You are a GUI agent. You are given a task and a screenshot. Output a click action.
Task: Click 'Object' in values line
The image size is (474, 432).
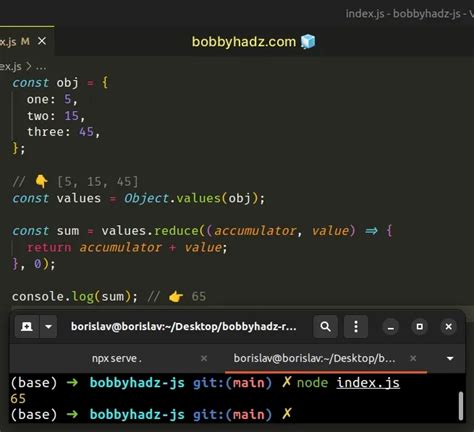point(146,198)
